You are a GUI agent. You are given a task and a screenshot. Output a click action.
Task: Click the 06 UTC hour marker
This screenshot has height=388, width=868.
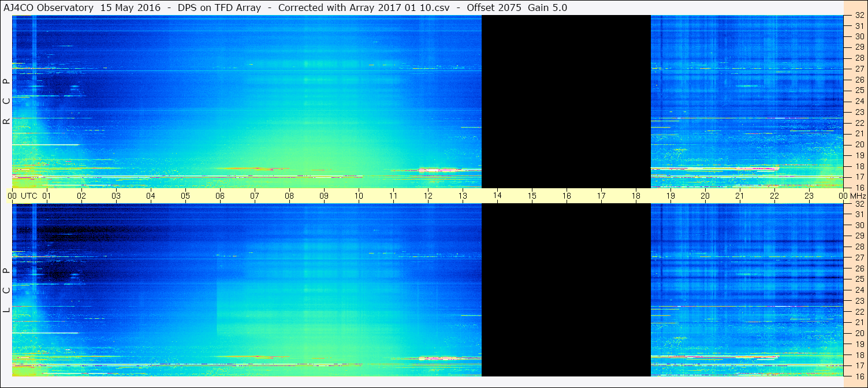(220, 196)
